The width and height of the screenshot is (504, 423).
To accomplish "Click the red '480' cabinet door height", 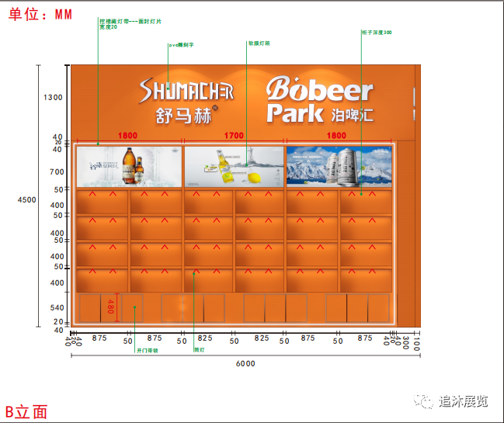I will pos(110,307).
